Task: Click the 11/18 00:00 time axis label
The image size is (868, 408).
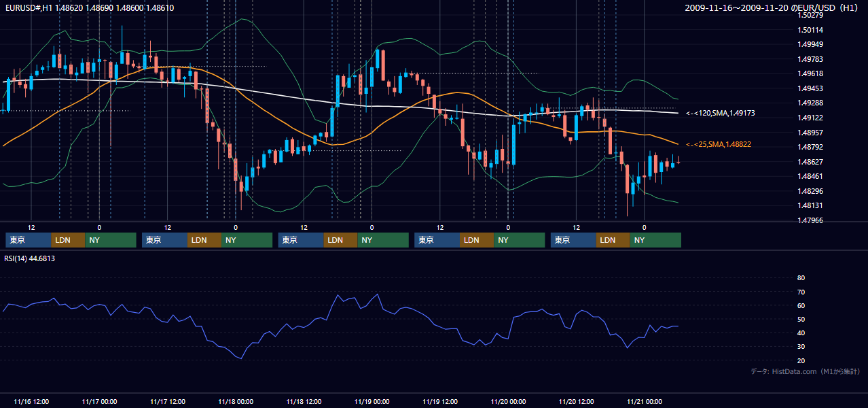Action: click(x=236, y=401)
